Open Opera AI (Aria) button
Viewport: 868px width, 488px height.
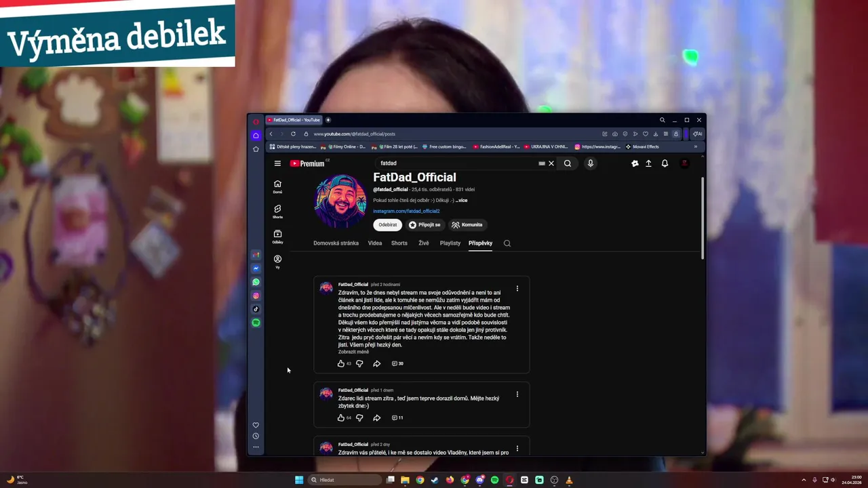697,134
